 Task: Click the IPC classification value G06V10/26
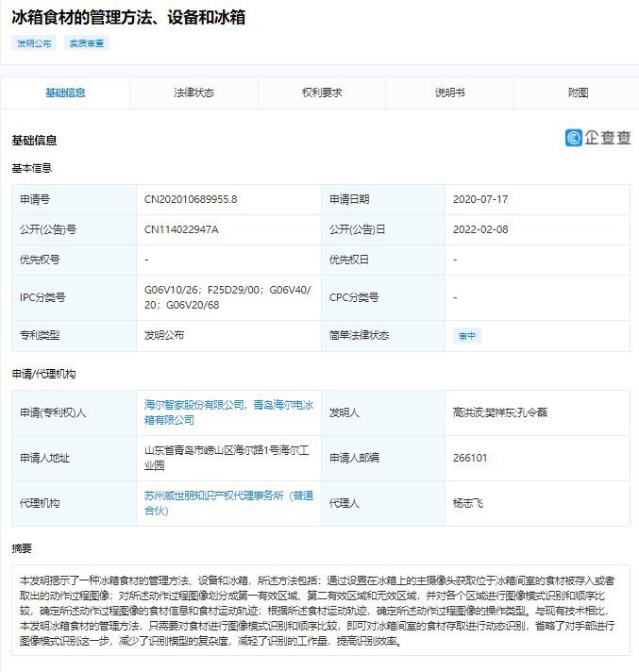[171, 290]
